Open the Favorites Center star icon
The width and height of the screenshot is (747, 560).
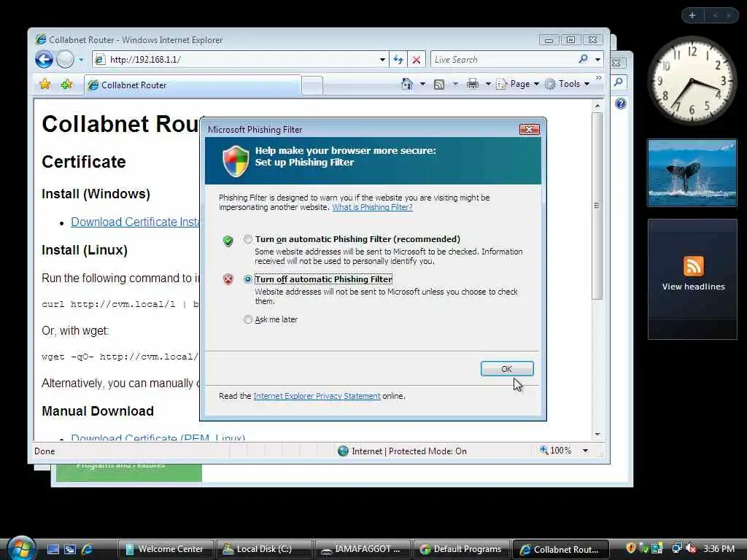[44, 85]
